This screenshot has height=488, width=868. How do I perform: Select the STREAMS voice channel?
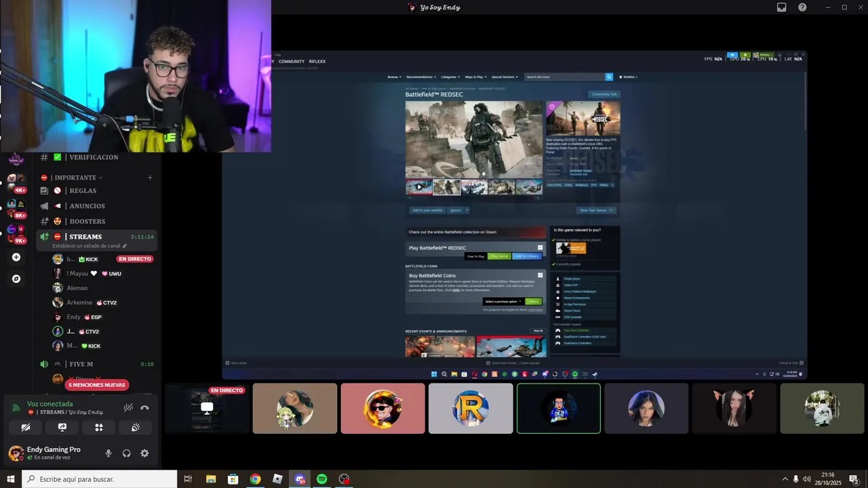coord(97,237)
